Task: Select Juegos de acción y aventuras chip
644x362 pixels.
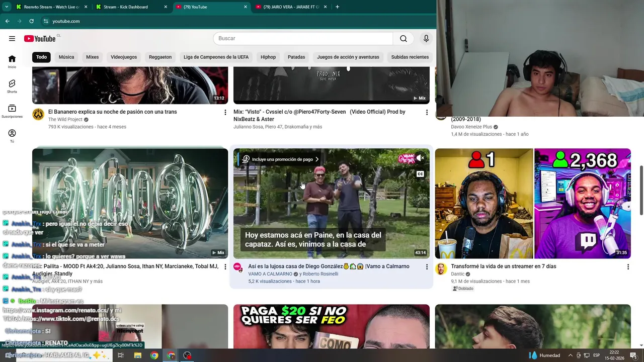Action: coord(348,57)
